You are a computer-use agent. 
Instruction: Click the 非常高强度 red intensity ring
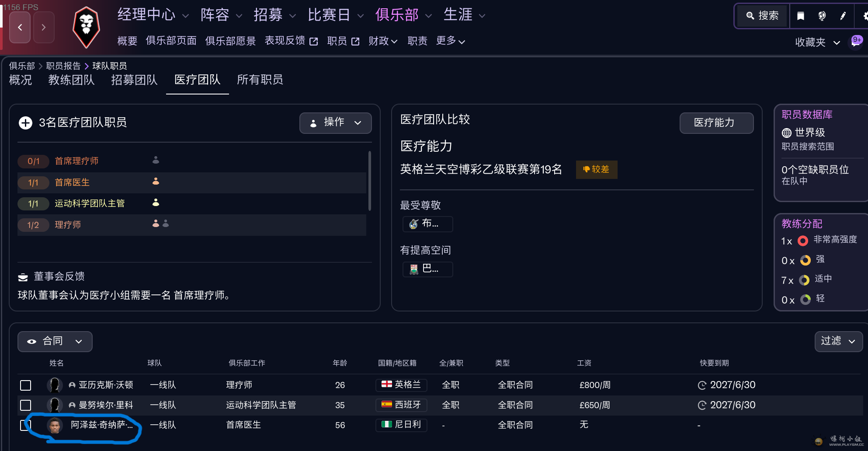(x=802, y=241)
